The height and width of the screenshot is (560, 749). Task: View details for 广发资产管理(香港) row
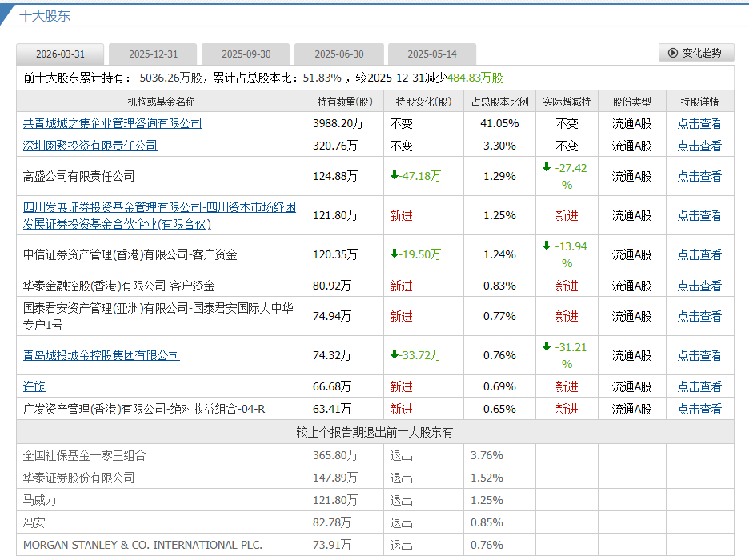click(x=699, y=409)
